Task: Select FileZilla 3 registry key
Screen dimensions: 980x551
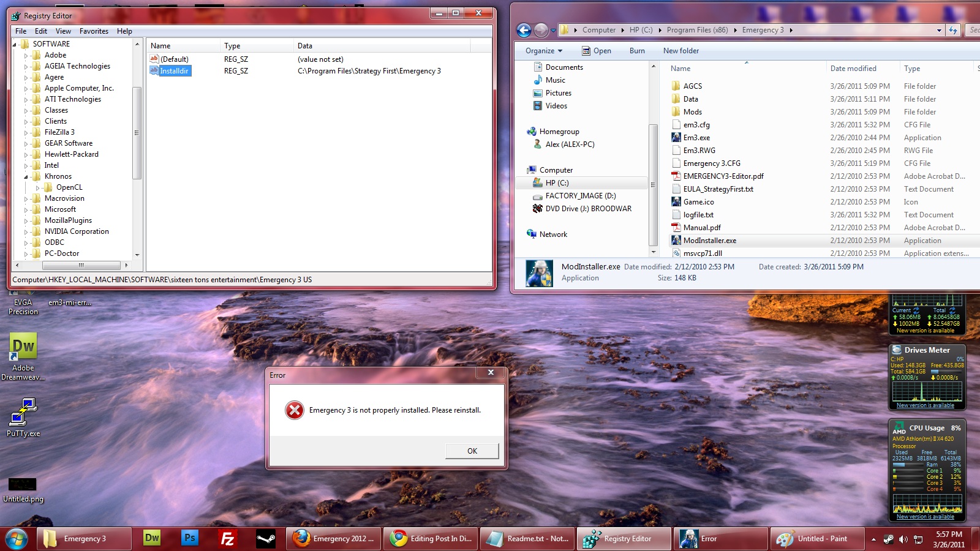Action: click(x=59, y=132)
